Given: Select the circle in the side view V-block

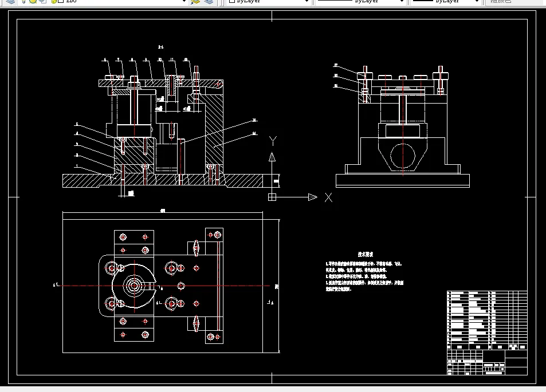Looking at the screenshot, I should pyautogui.click(x=403, y=156).
